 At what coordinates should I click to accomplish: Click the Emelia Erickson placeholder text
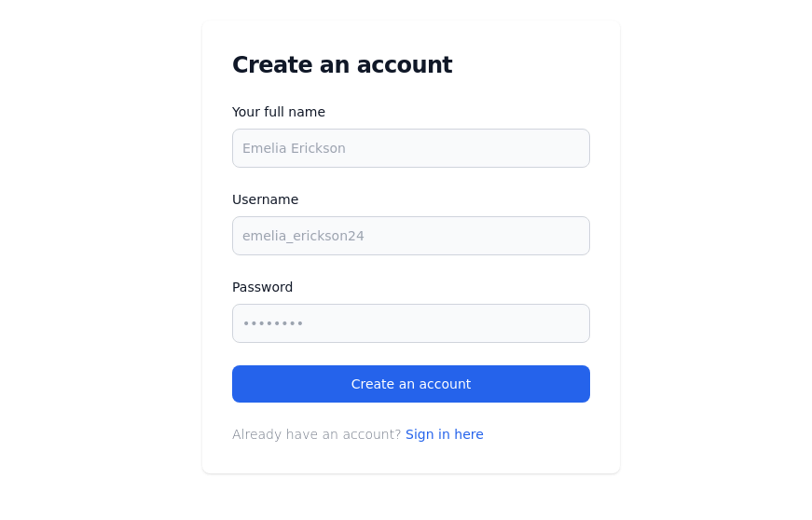pos(294,148)
